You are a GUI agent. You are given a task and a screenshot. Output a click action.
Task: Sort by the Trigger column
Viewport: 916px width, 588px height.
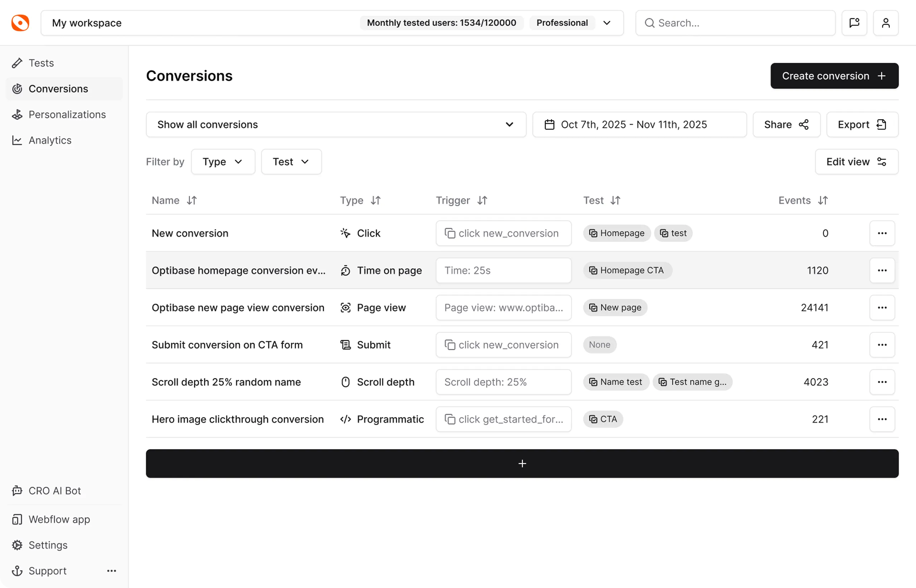click(482, 200)
